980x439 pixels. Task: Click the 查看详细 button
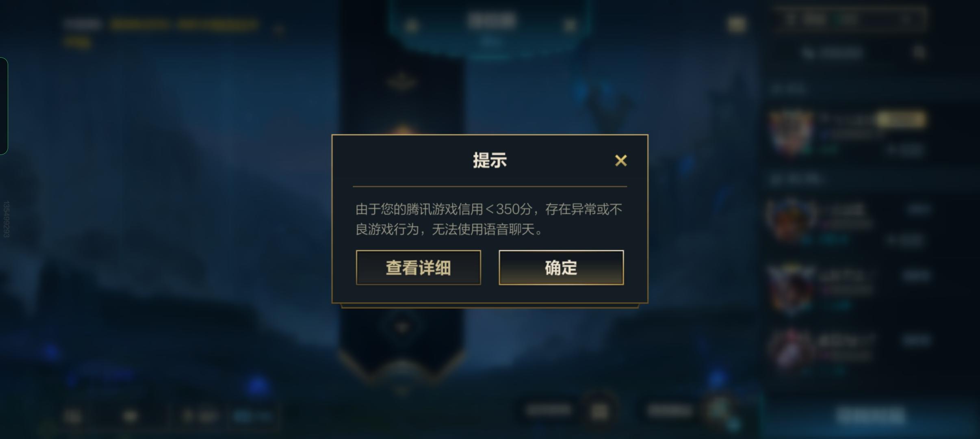point(418,267)
